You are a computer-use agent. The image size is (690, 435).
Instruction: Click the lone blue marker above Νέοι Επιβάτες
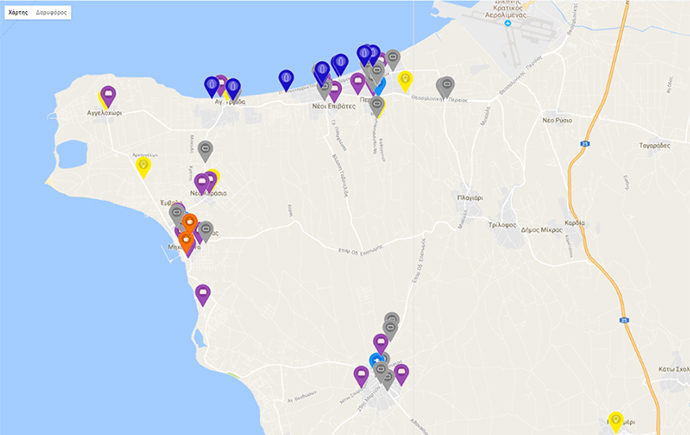(x=286, y=77)
